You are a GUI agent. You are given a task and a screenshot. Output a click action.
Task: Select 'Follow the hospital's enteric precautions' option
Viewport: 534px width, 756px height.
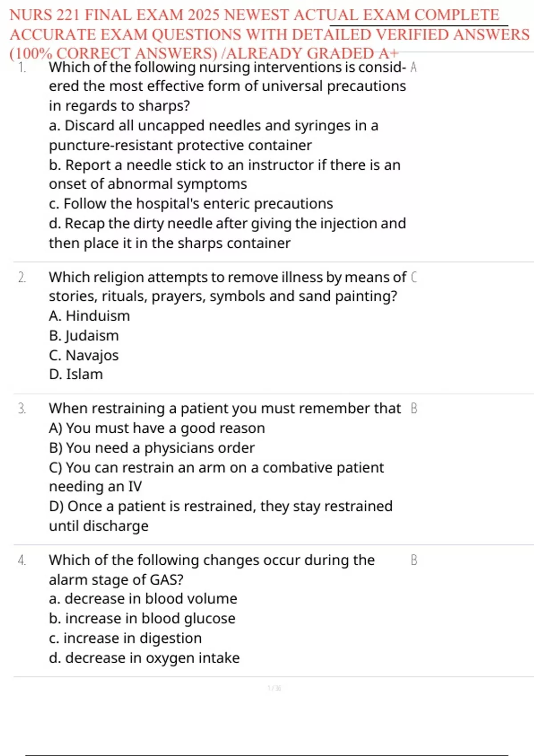[x=191, y=204]
